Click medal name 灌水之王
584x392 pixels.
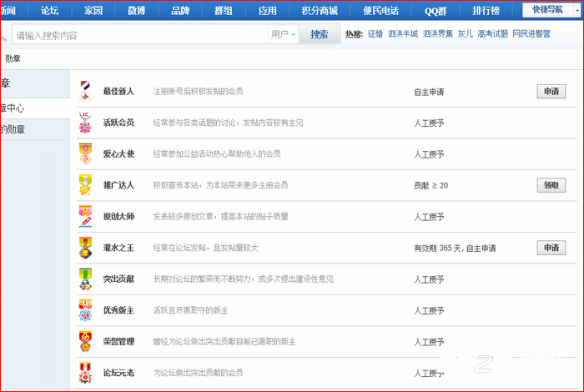coord(118,248)
